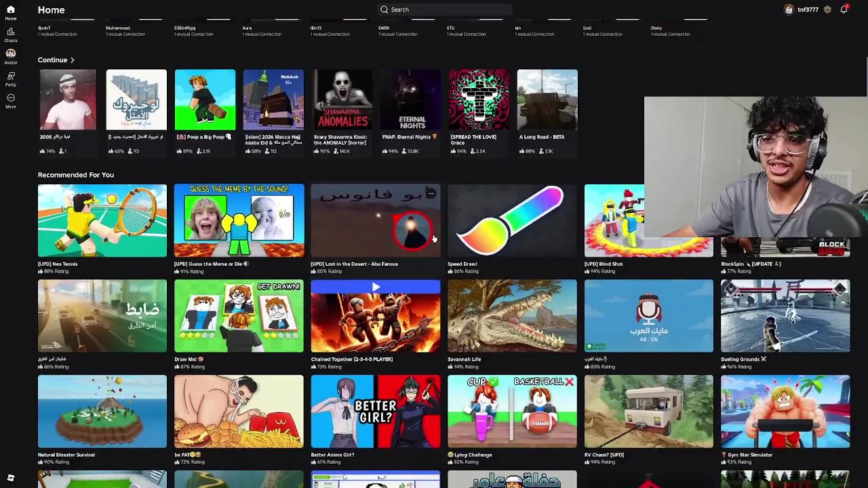Click the three-dot menu on Abu Fanous tile
Image resolution: width=868 pixels, height=488 pixels.
tap(430, 194)
